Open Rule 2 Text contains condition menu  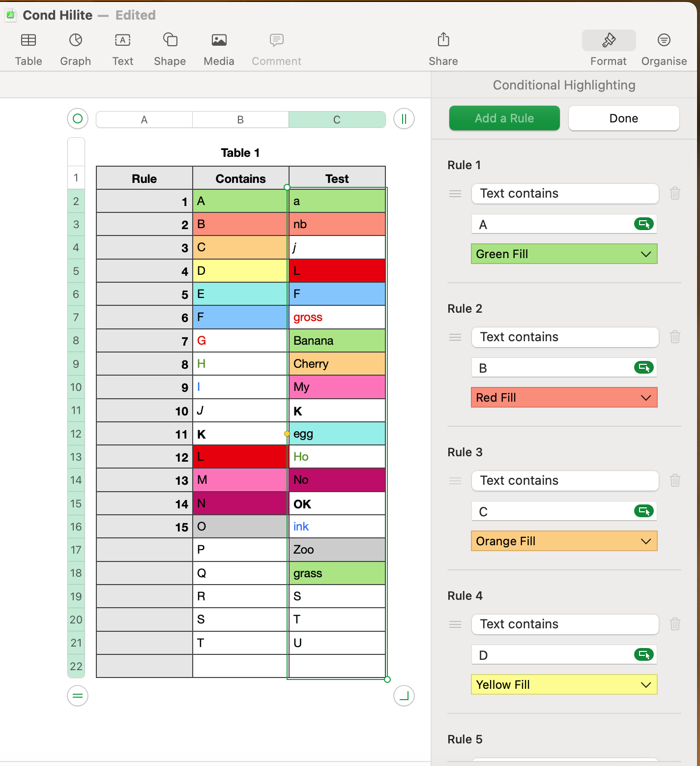[x=565, y=337]
